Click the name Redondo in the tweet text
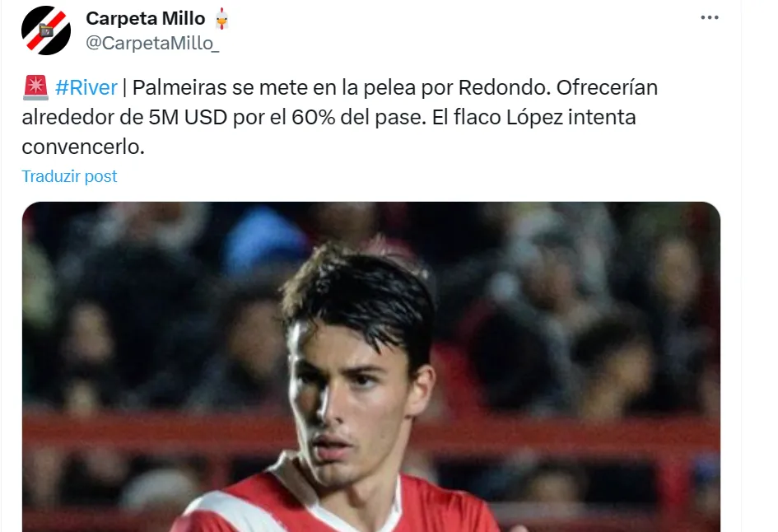 pyautogui.click(x=505, y=88)
